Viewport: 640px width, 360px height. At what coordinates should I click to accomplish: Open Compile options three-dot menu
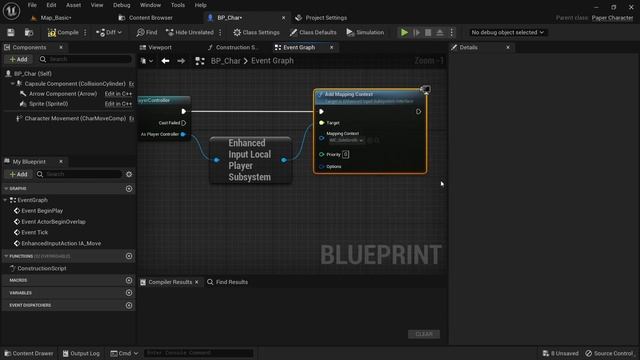85,32
